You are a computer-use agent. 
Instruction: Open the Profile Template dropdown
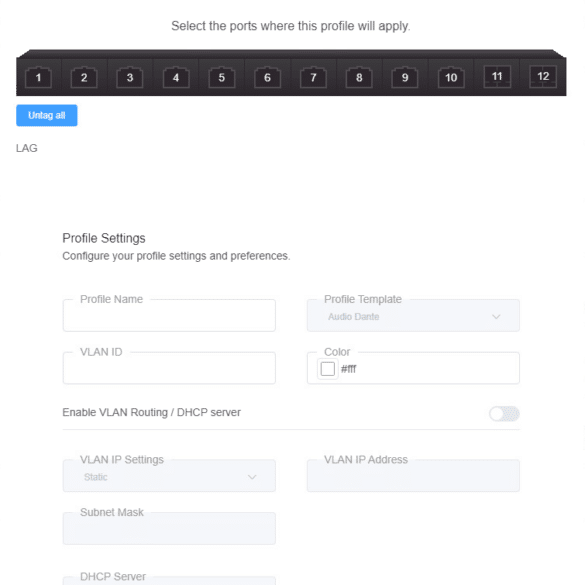413,316
